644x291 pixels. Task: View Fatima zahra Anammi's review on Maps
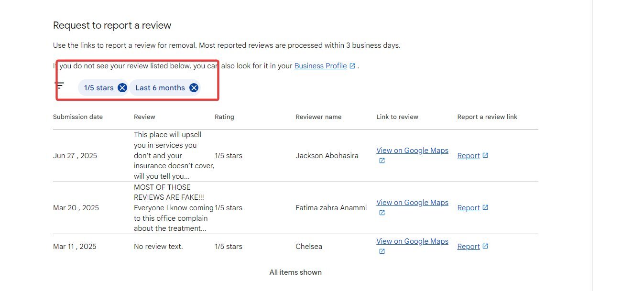click(x=412, y=203)
